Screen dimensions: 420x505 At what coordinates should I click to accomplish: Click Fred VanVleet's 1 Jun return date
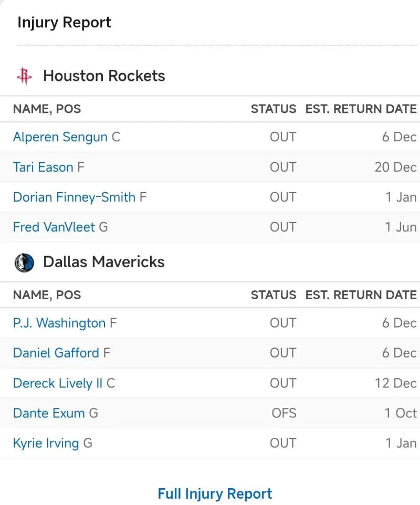pos(401,227)
